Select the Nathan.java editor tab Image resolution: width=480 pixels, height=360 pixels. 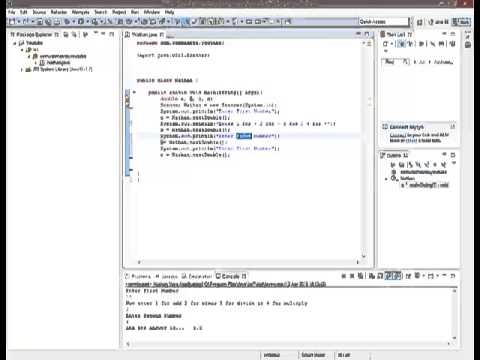[144, 34]
